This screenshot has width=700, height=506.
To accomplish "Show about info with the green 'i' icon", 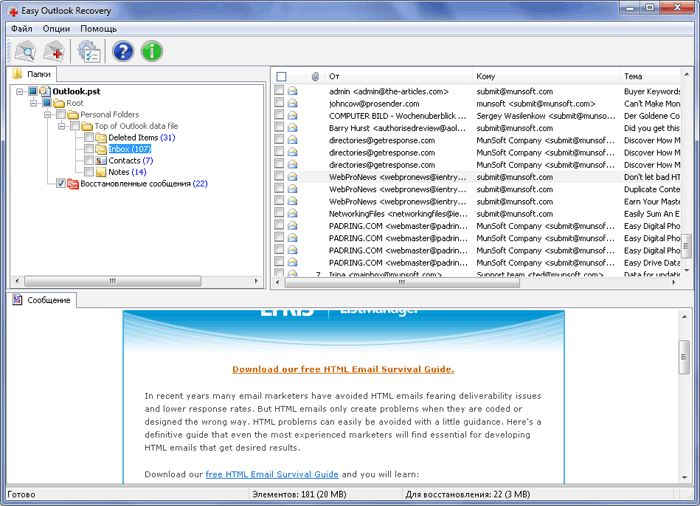I will pos(152,51).
